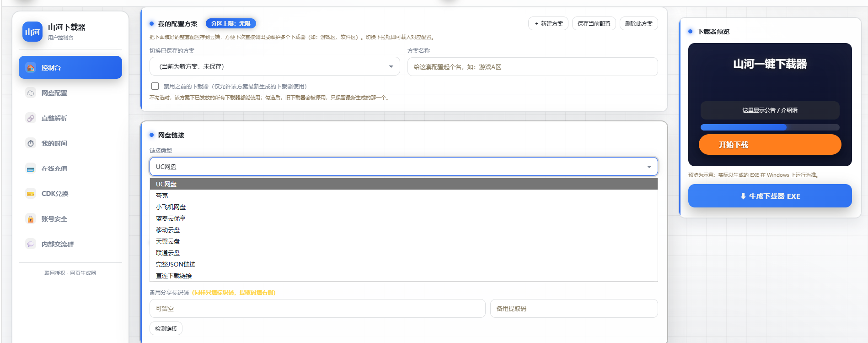This screenshot has height=343, width=868.
Task: Focus the 方案名称 input field
Action: pyautogui.click(x=533, y=66)
